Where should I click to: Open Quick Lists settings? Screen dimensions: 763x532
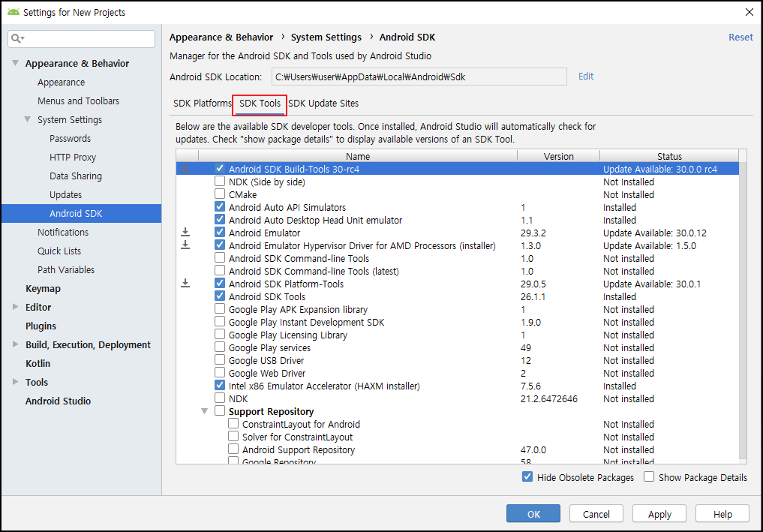pyautogui.click(x=59, y=251)
